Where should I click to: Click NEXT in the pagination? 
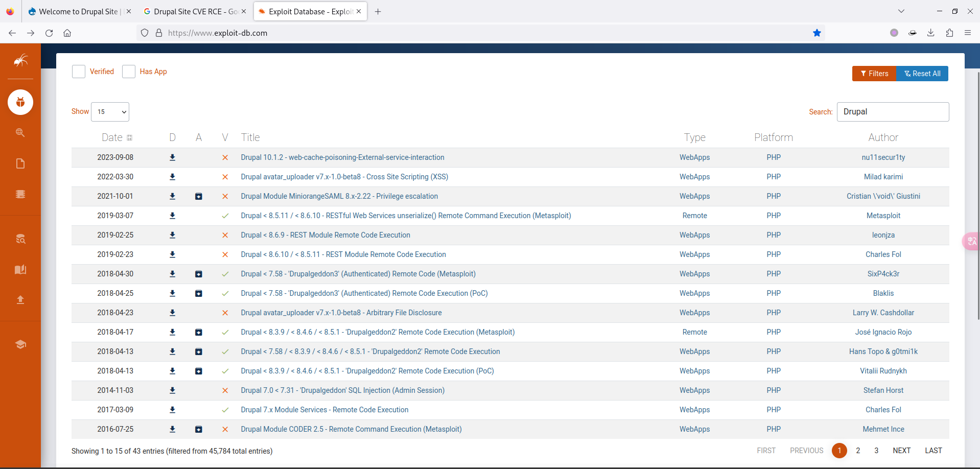coord(902,451)
